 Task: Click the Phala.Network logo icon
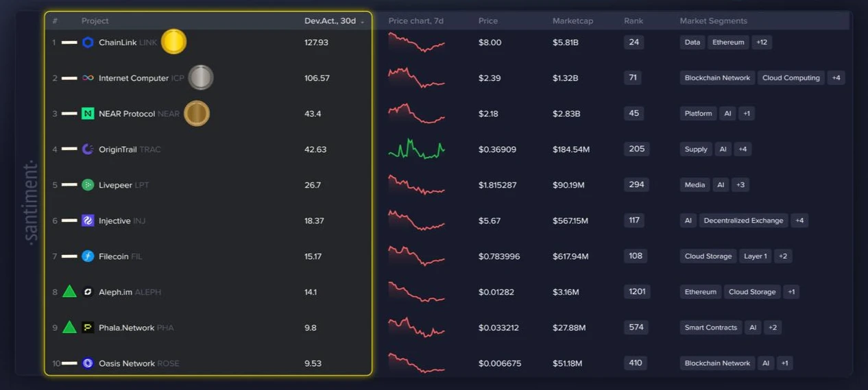coord(88,328)
